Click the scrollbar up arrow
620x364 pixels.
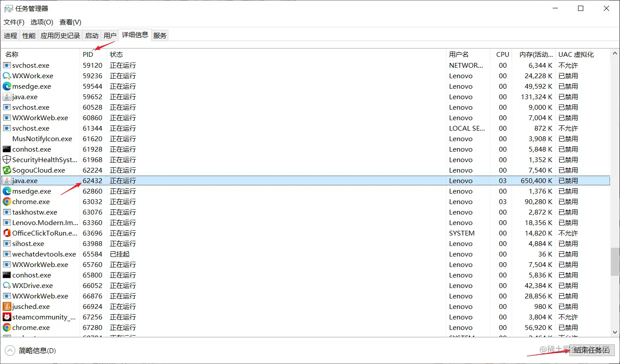[x=615, y=53]
